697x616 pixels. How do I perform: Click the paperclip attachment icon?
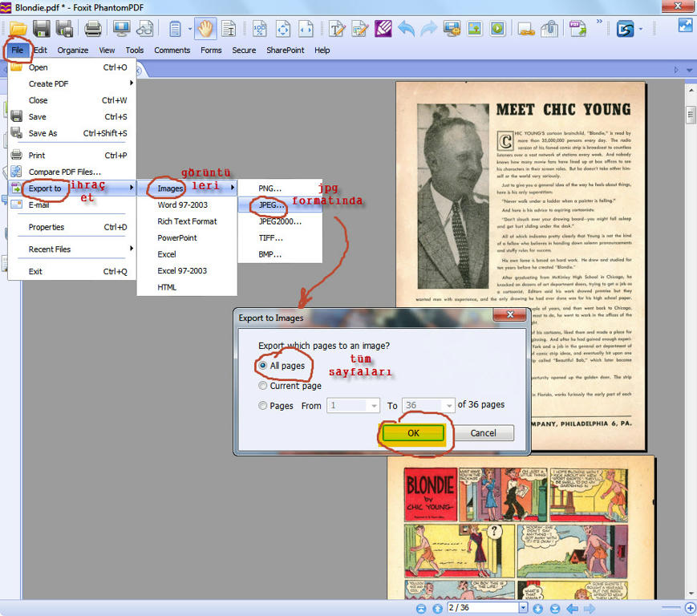coord(549,29)
